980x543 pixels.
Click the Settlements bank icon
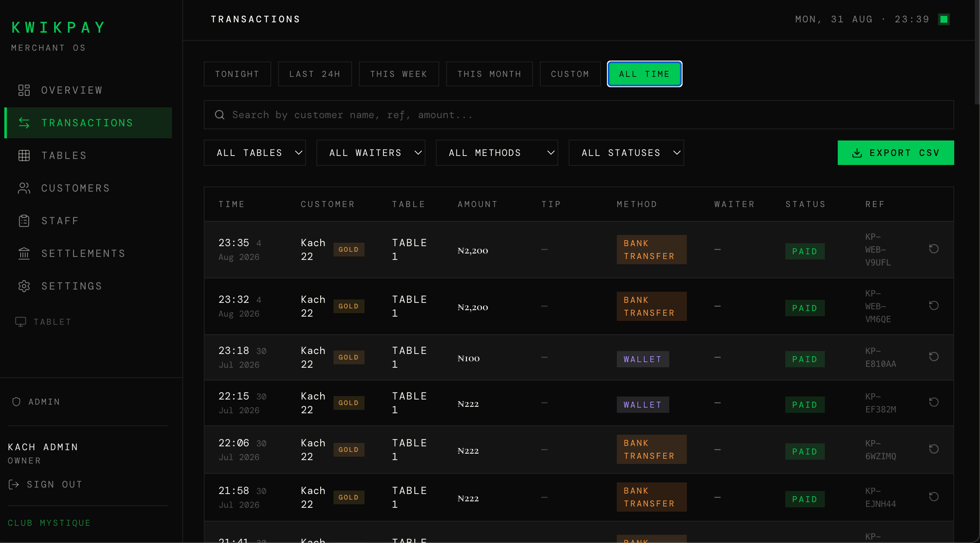24,253
